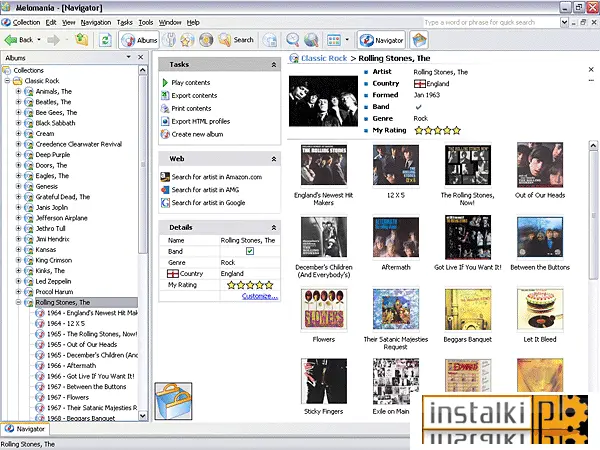Go back with the green Back arrow
Screen dimensions: 600x450
(x=19, y=40)
